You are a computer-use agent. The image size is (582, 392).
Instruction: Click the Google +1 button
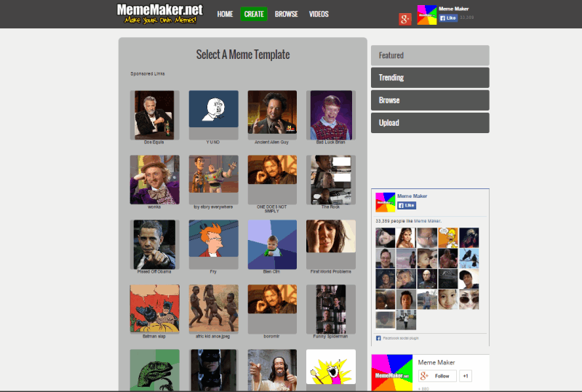tap(466, 376)
